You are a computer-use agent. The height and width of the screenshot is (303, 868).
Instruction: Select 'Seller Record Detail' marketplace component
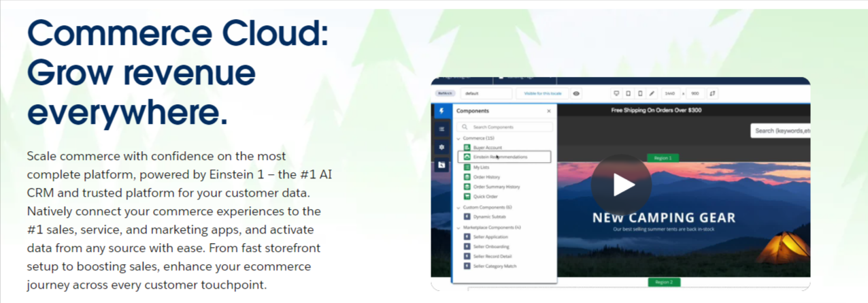493,256
